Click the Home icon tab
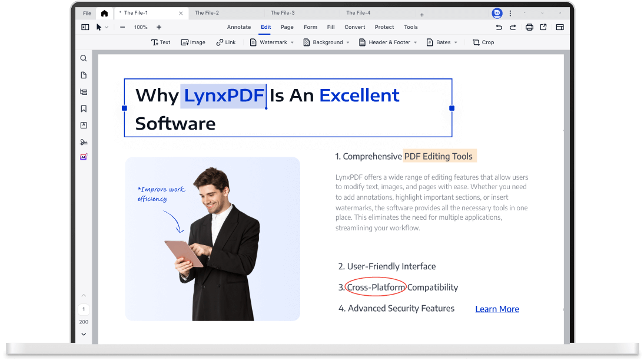644x360 pixels. [104, 13]
